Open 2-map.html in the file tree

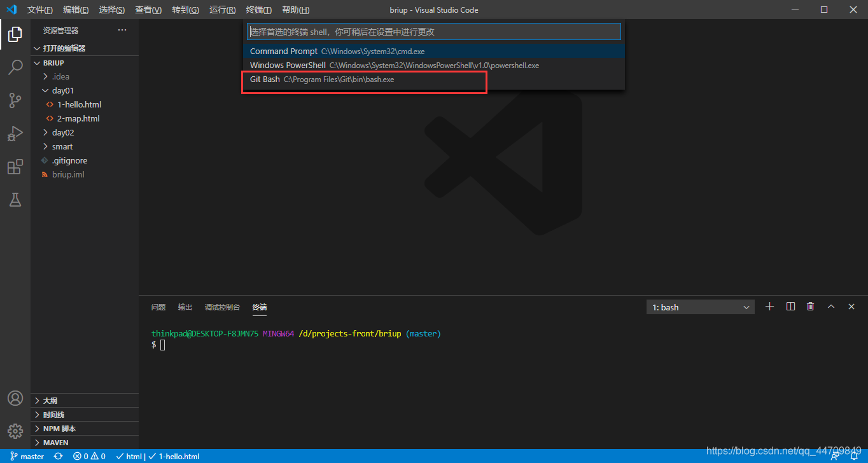coord(85,118)
